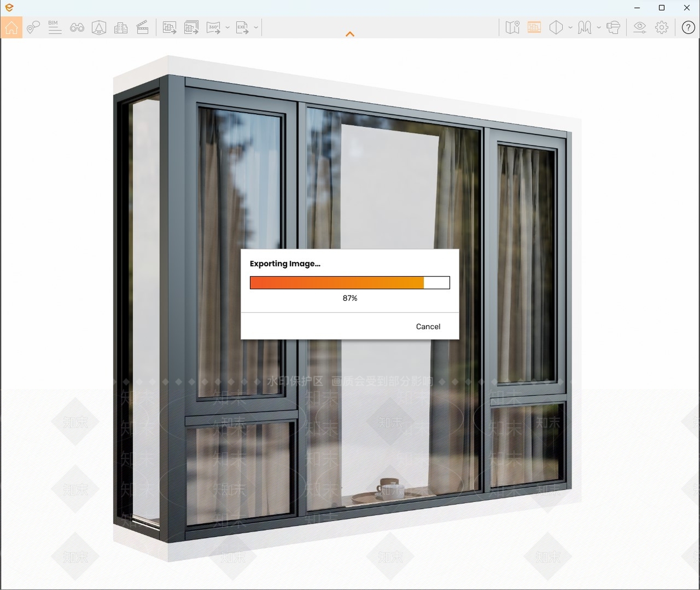Open View Management via the binoculars icon
Image resolution: width=700 pixels, height=590 pixels.
coord(77,28)
